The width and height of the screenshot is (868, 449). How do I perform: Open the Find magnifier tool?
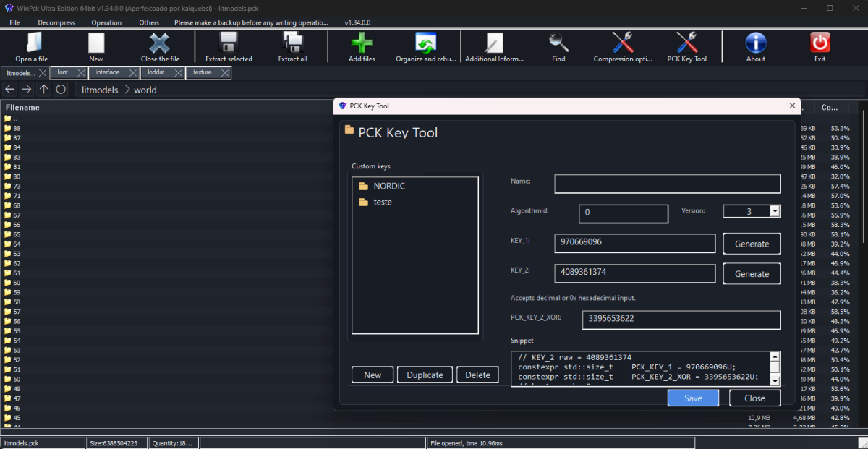coord(558,43)
